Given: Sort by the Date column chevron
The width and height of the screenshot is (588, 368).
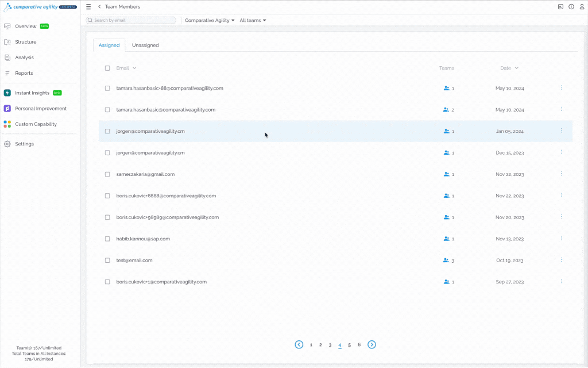Looking at the screenshot, I should (x=516, y=68).
